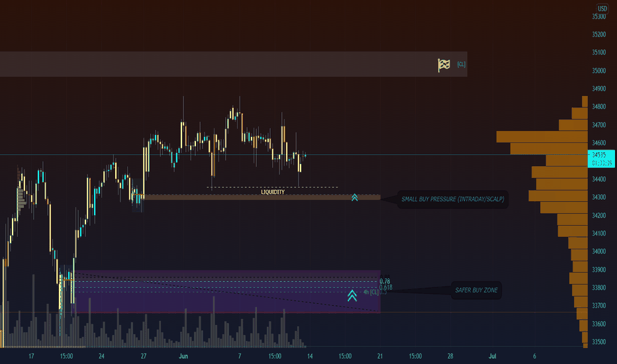Viewport: 617px width, 364px height.
Task: Select the SAFER BUY ZONE callout
Action: pos(476,290)
